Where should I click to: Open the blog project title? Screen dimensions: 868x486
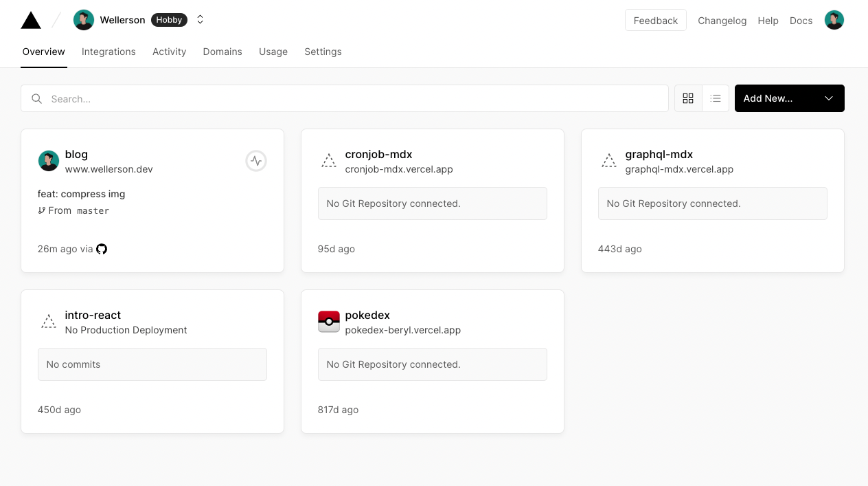[76, 154]
